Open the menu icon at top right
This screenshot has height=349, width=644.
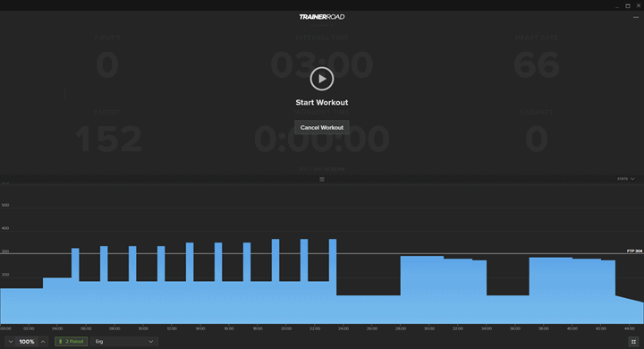click(x=636, y=17)
